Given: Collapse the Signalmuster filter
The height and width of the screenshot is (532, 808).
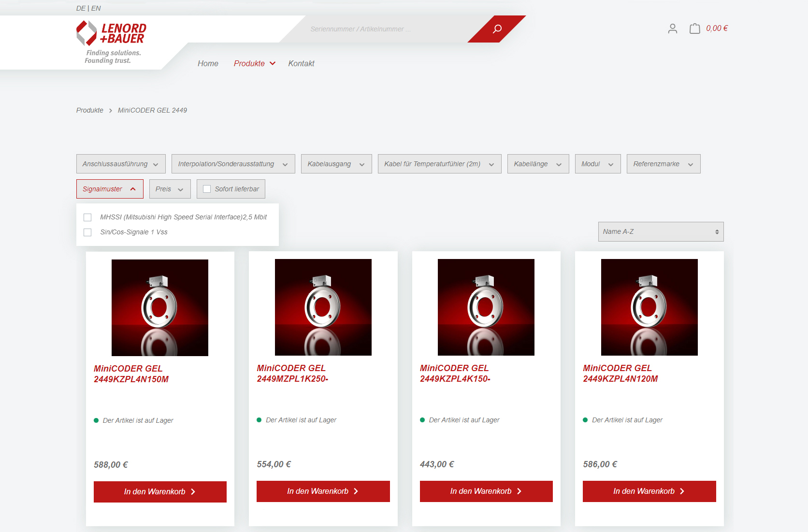Looking at the screenshot, I should (x=110, y=189).
